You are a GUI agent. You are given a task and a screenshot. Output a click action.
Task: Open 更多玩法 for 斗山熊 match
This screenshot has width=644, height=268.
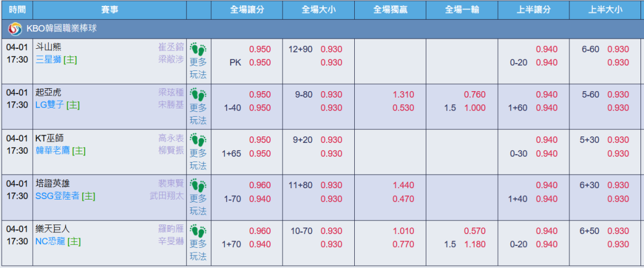click(198, 68)
